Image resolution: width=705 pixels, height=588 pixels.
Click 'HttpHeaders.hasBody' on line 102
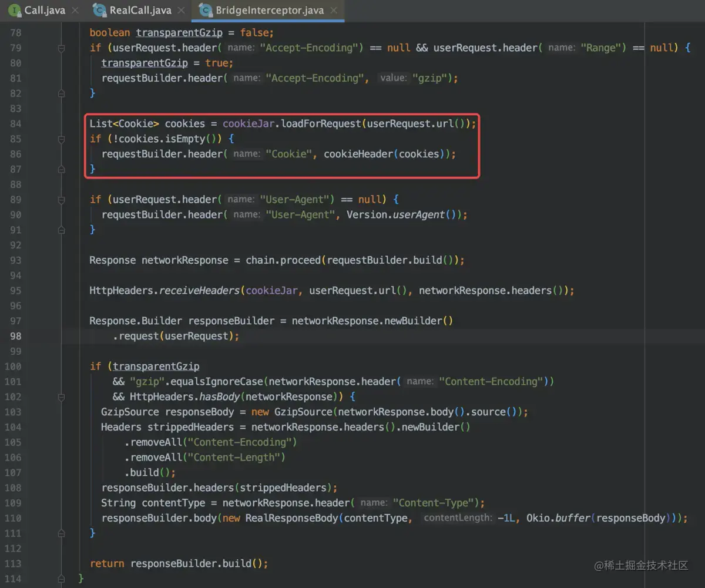pyautogui.click(x=185, y=397)
